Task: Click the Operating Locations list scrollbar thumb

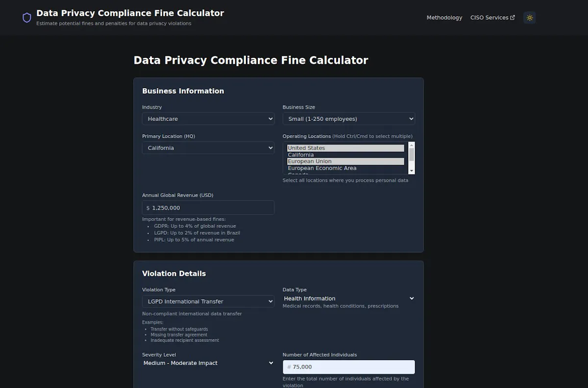Action: tap(412, 154)
